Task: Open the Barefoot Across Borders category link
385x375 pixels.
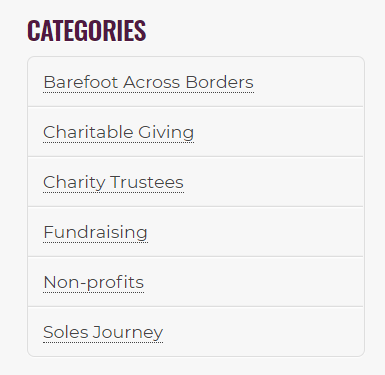Action: pyautogui.click(x=149, y=82)
